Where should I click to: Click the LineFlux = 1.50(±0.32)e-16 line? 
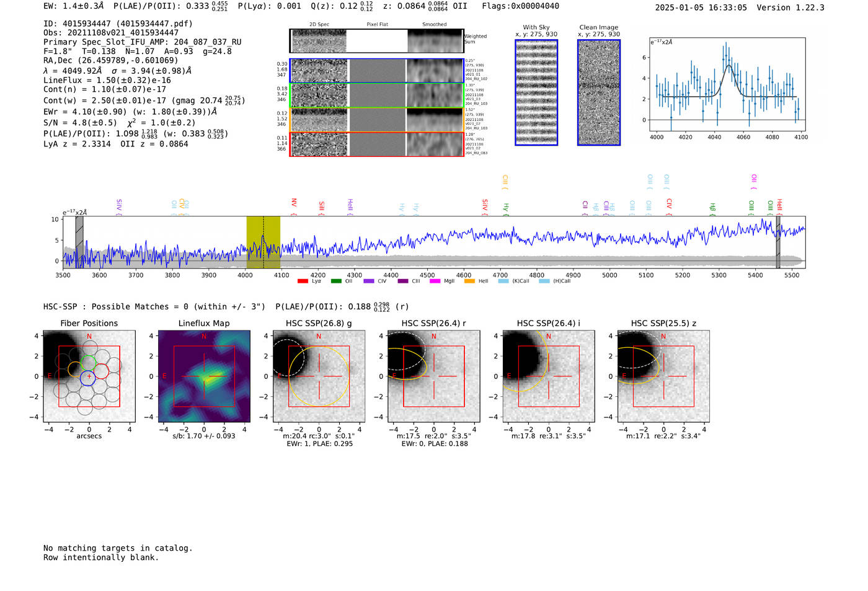[x=107, y=80]
